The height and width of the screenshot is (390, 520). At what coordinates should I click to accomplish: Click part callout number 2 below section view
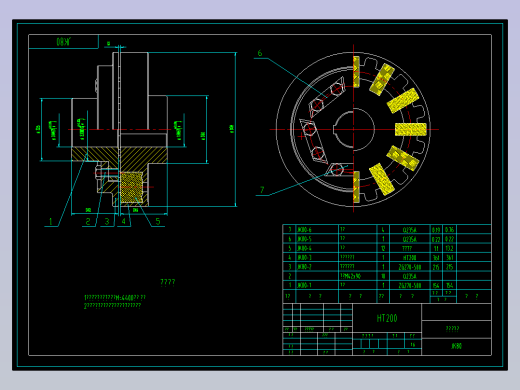point(88,222)
